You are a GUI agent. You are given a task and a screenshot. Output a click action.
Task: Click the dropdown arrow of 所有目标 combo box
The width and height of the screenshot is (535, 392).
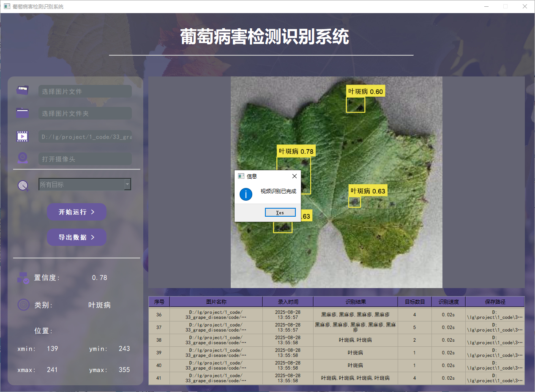point(127,184)
